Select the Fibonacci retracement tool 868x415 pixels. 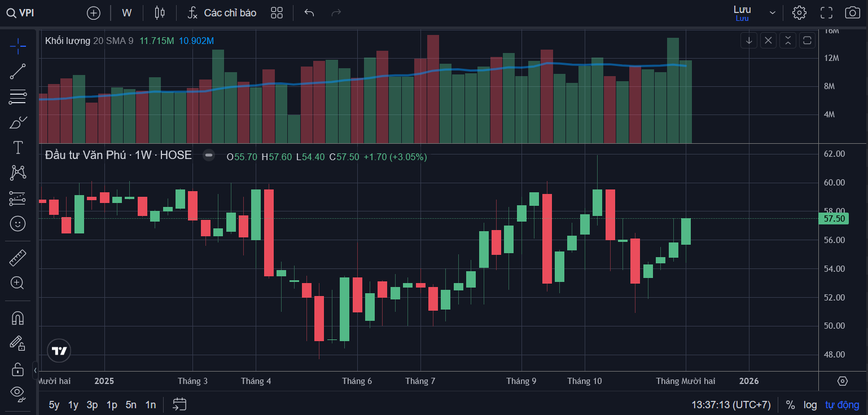(17, 97)
